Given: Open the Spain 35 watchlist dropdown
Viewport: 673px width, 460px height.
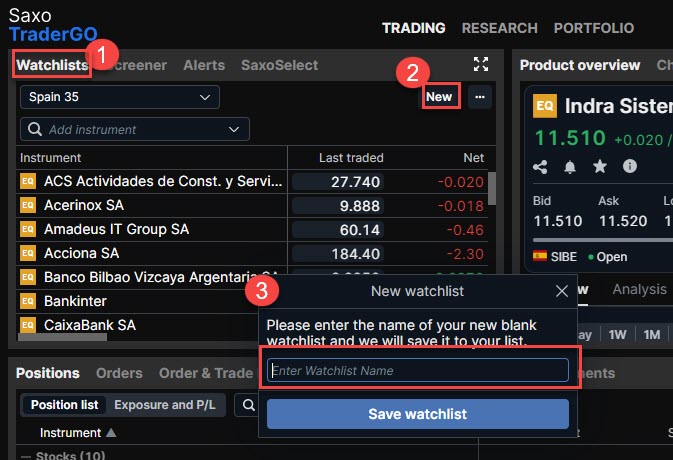Looking at the screenshot, I should [119, 97].
